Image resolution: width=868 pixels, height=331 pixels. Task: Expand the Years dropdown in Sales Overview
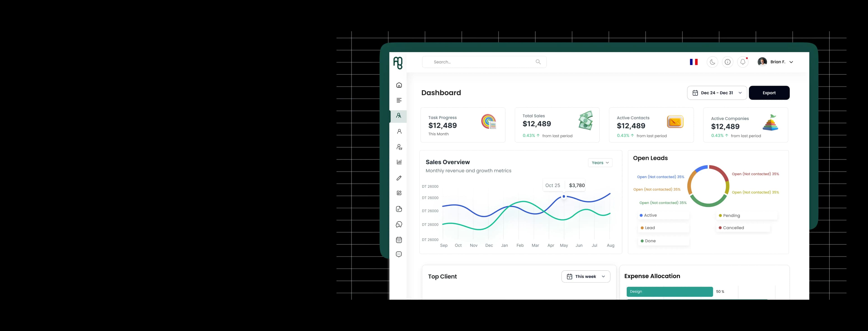(x=600, y=163)
